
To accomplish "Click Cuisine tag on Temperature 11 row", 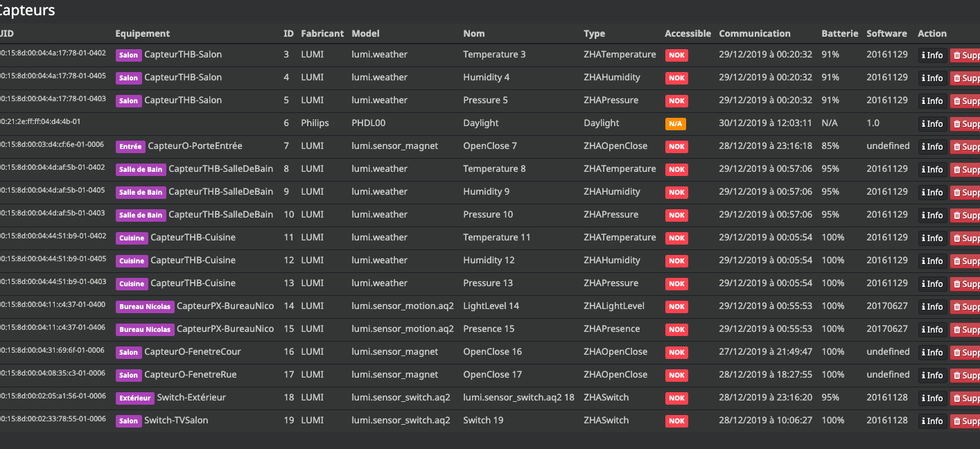I will tap(132, 238).
